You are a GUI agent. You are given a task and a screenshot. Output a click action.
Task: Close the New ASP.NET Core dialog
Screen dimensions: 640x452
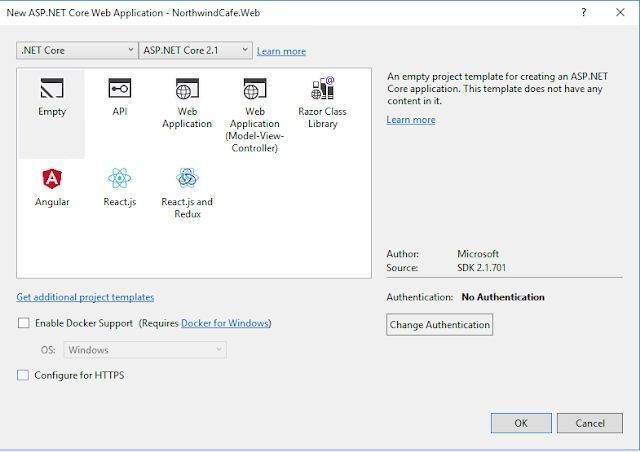click(620, 12)
